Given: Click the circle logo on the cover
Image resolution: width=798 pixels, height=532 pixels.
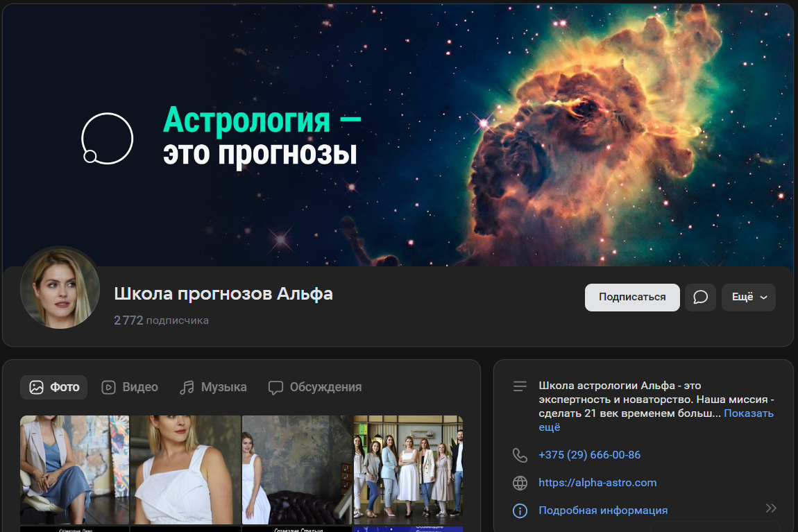Looking at the screenshot, I should (x=108, y=138).
